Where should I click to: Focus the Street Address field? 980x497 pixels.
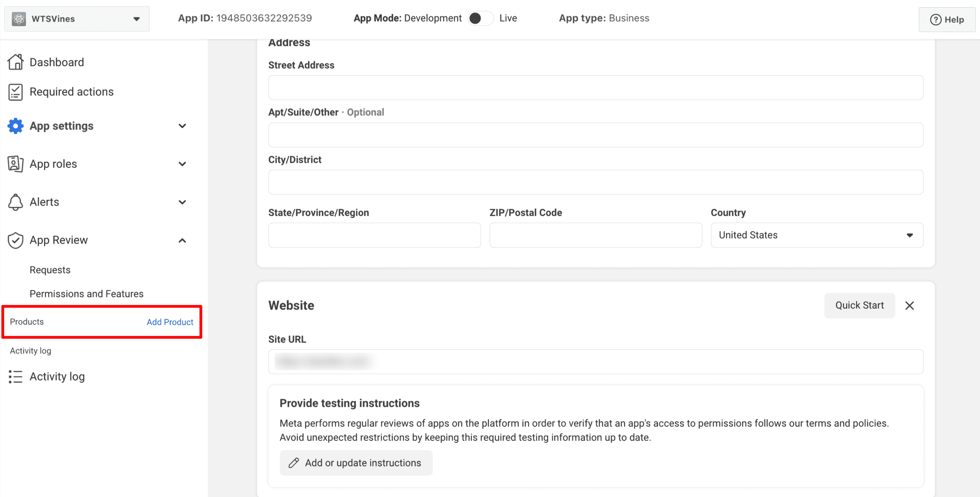[596, 87]
